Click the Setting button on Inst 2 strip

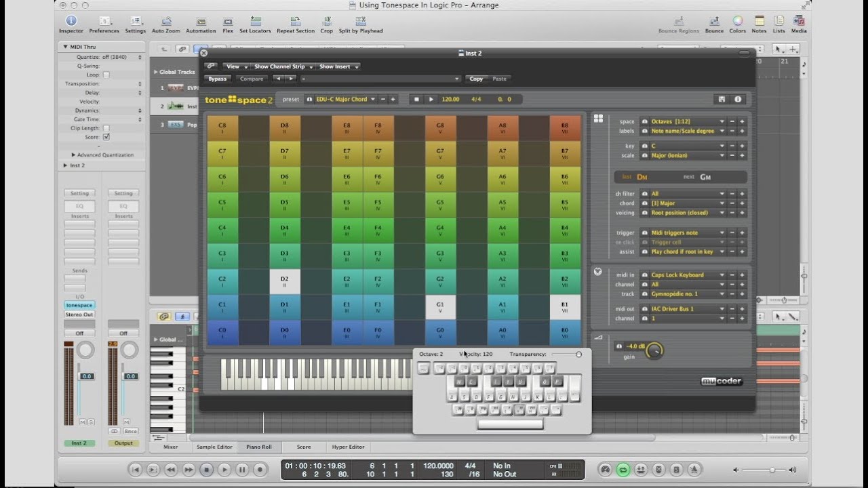(x=79, y=193)
